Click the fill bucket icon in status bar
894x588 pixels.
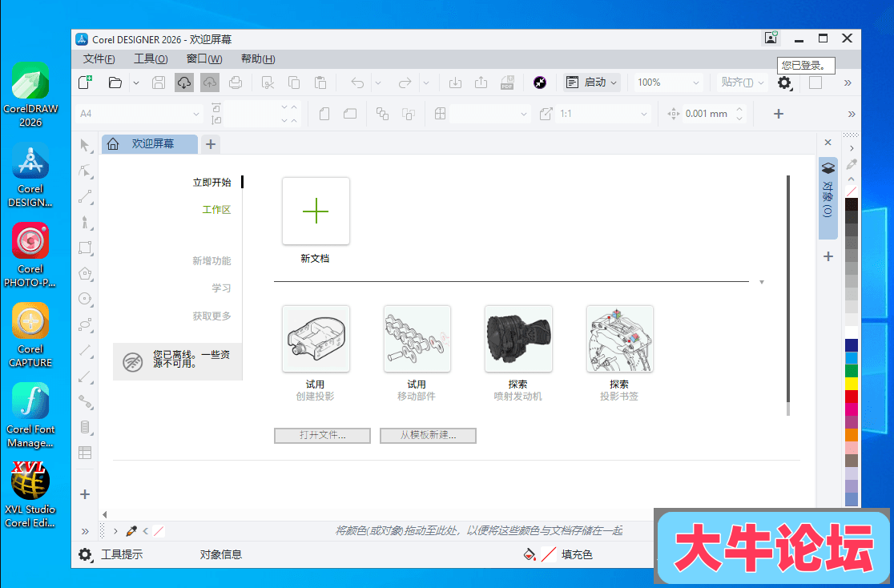pos(530,554)
